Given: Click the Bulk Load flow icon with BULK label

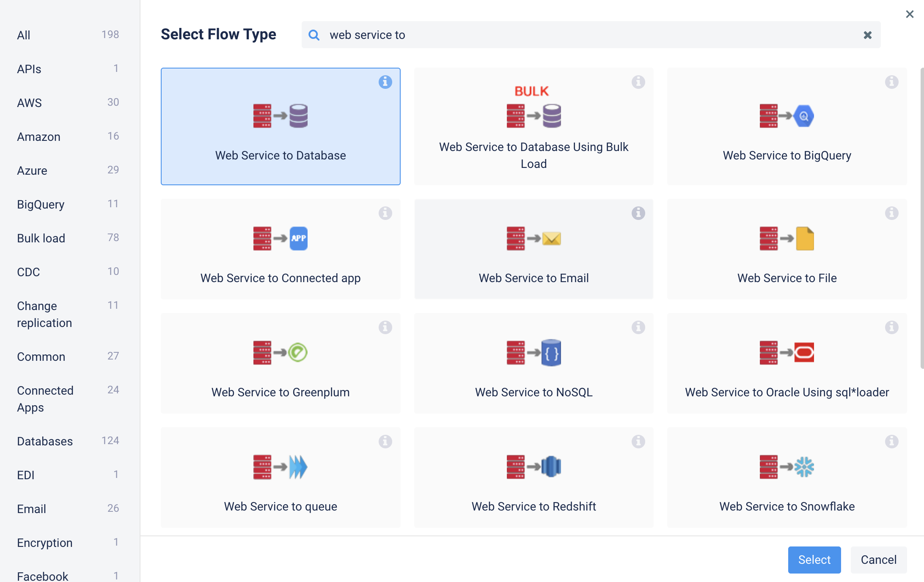Looking at the screenshot, I should tap(534, 106).
